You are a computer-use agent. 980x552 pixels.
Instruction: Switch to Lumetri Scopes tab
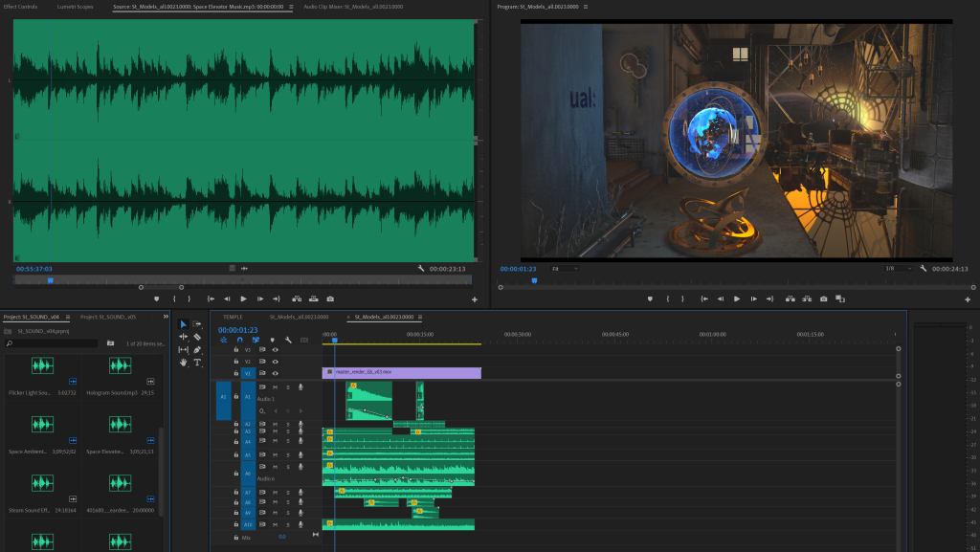[75, 7]
